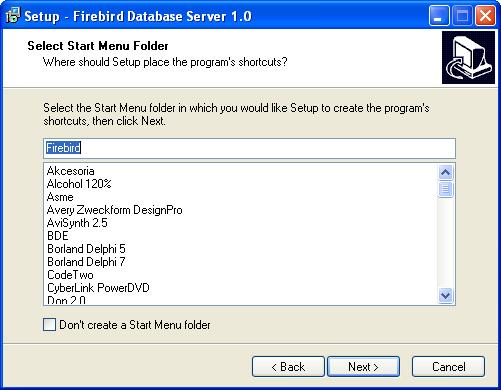Screen dimensions: 501x390
Task: Select Akcesoria in the folder list
Action: [x=71, y=171]
